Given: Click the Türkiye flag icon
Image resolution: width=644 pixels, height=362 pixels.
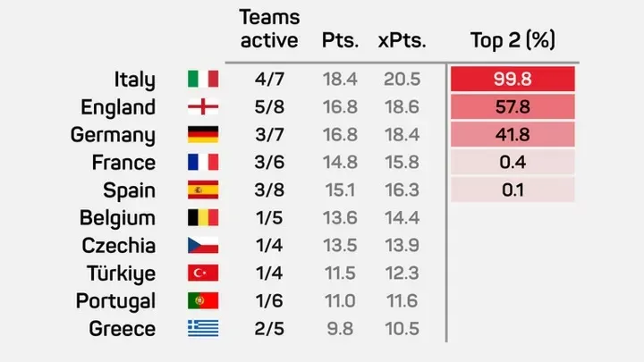Looking at the screenshot, I should click(203, 274).
